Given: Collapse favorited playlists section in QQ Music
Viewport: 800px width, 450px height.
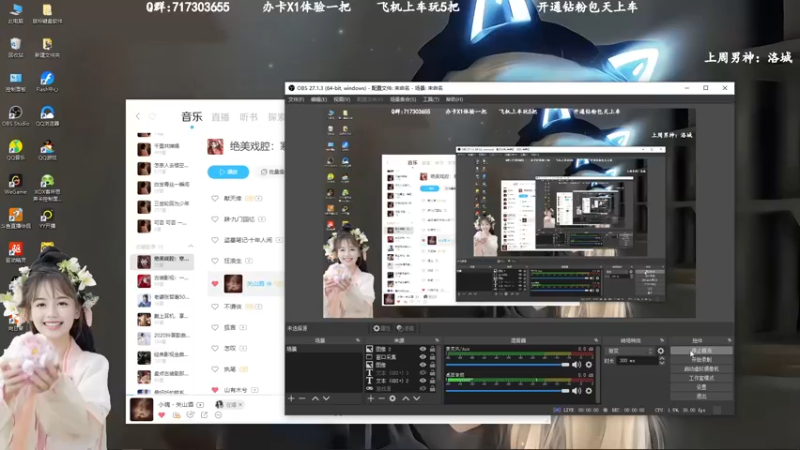Looking at the screenshot, I should pyautogui.click(x=191, y=246).
